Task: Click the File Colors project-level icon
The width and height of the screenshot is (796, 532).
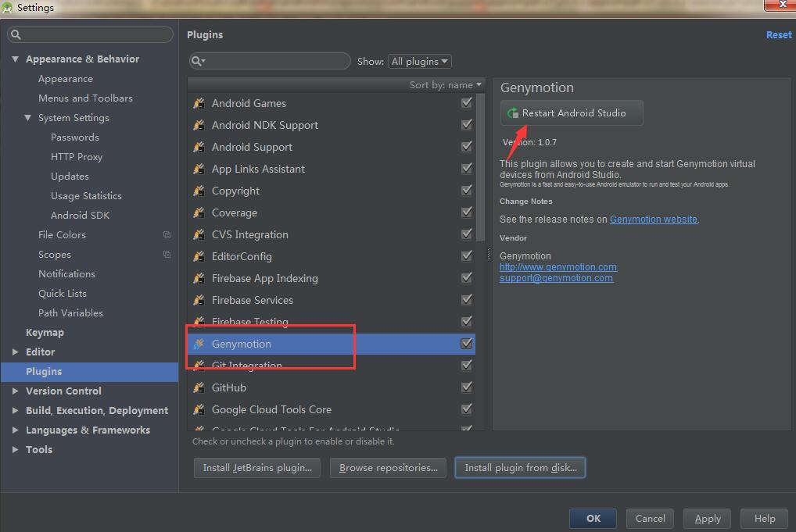Action: 167,235
